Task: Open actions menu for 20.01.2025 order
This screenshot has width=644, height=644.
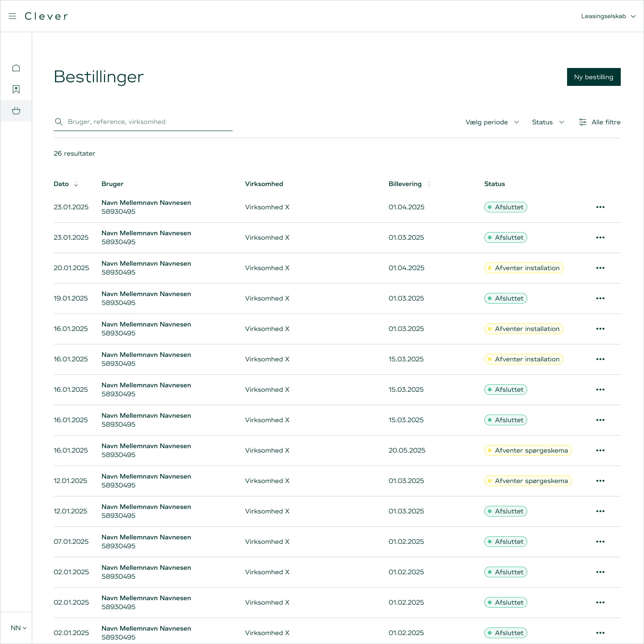Action: click(x=600, y=268)
